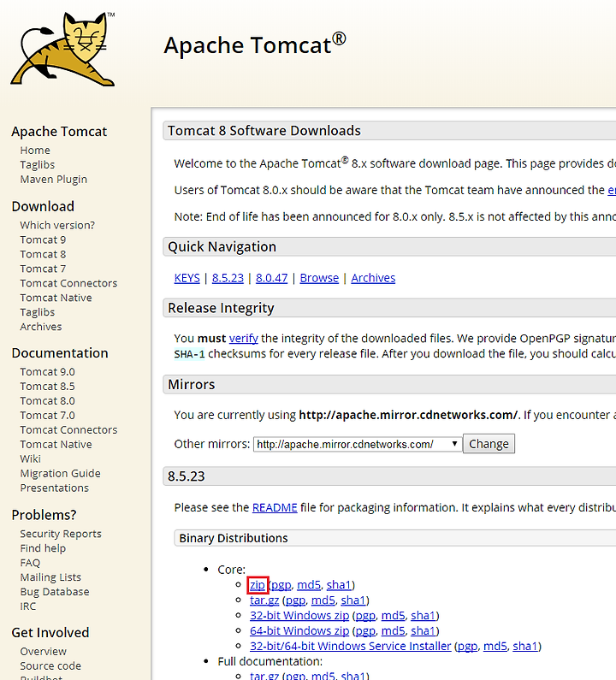Open the Migration Guide
The height and width of the screenshot is (680, 616).
60,474
